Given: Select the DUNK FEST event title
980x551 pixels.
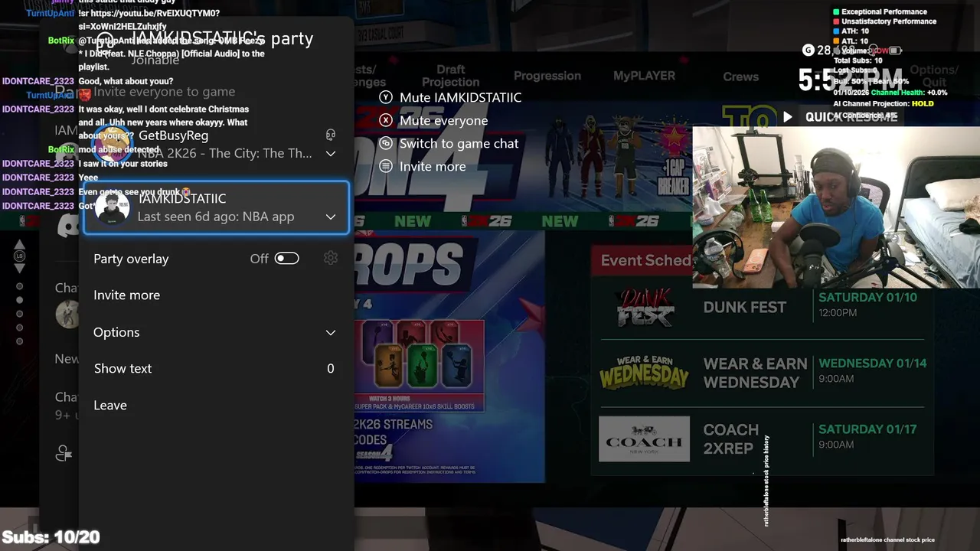Looking at the screenshot, I should 744,307.
